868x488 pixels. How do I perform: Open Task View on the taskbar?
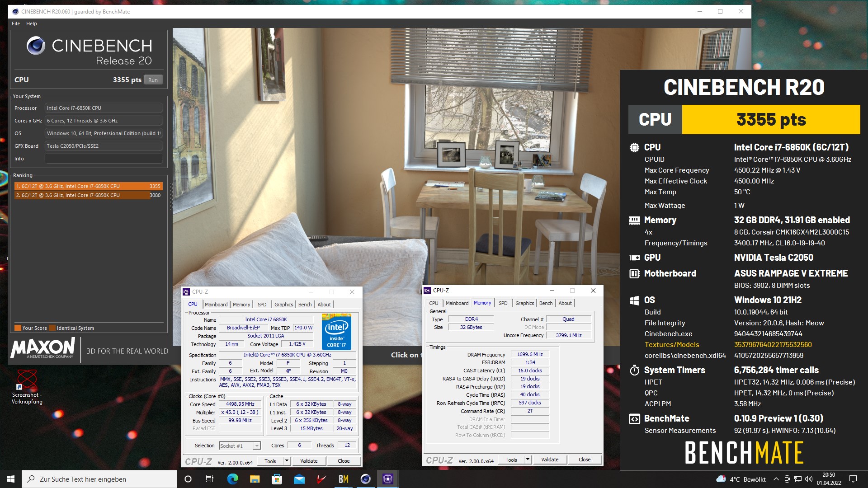pyautogui.click(x=210, y=479)
